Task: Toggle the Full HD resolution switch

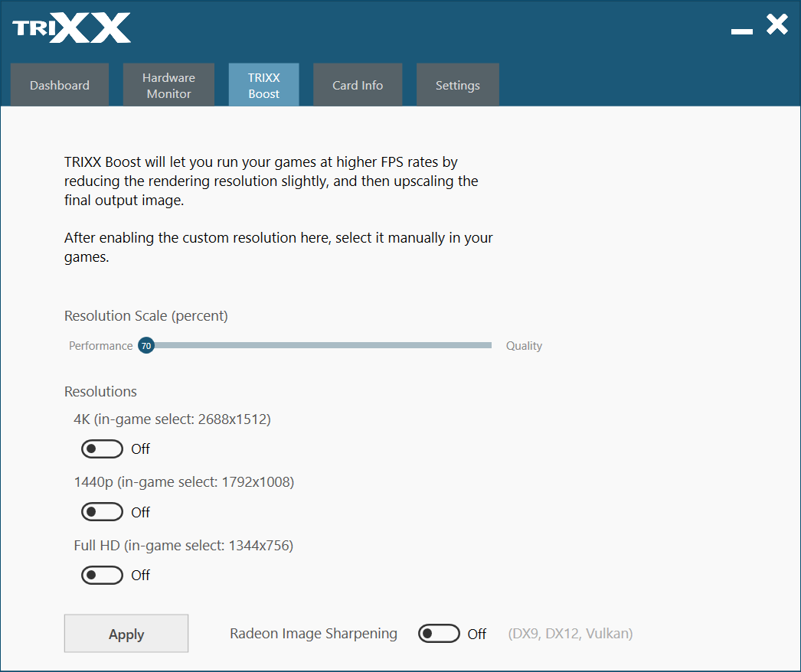Action: 102,575
